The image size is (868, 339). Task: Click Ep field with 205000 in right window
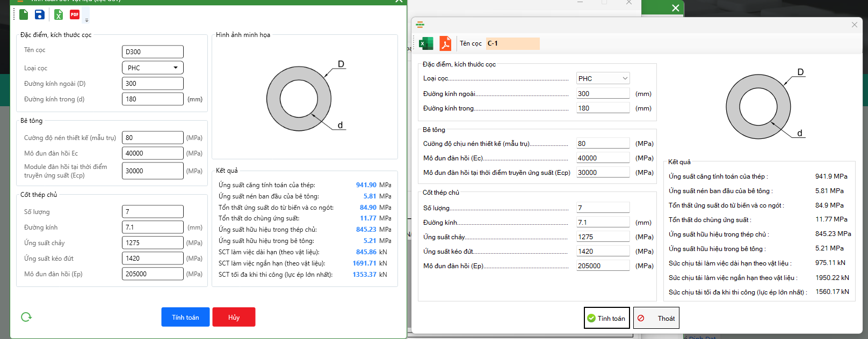[x=603, y=266]
